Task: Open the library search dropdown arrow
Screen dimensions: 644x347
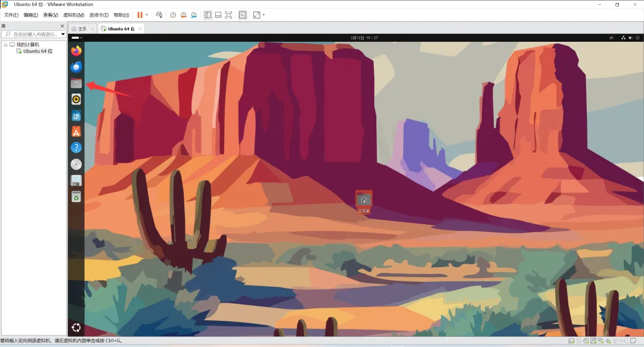Action: pyautogui.click(x=63, y=34)
